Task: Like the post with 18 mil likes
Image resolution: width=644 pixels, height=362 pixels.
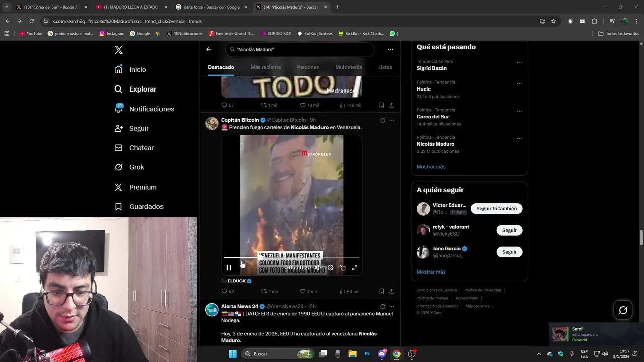Action: tap(309, 105)
